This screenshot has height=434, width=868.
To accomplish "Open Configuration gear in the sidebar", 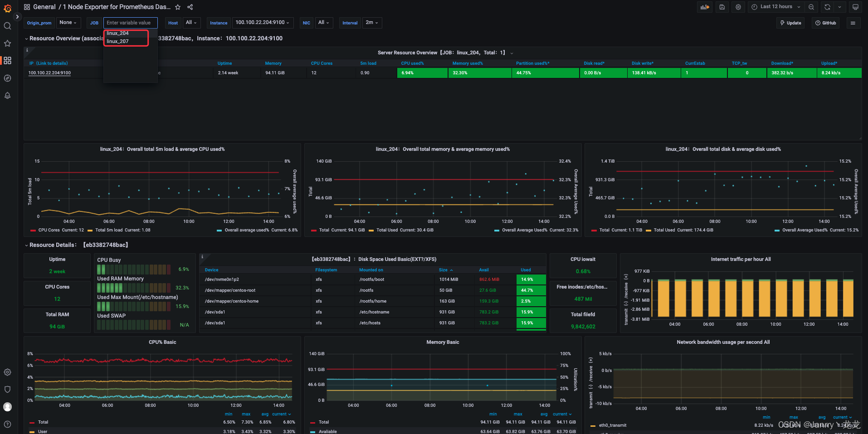I will (7, 372).
